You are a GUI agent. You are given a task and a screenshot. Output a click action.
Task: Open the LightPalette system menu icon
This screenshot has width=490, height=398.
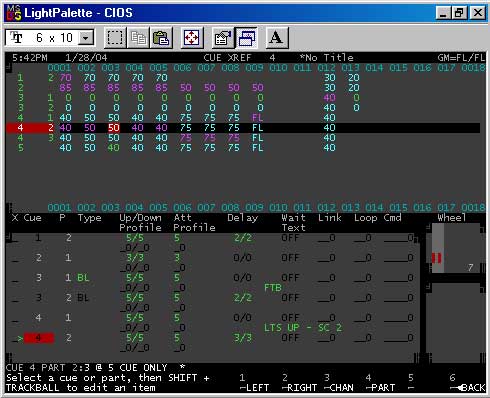pyautogui.click(x=14, y=13)
